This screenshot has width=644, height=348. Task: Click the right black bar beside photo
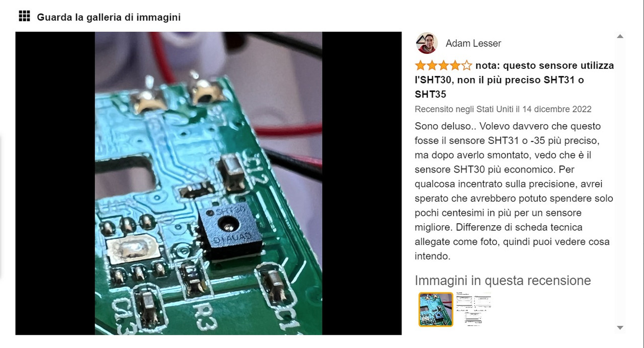(x=362, y=184)
